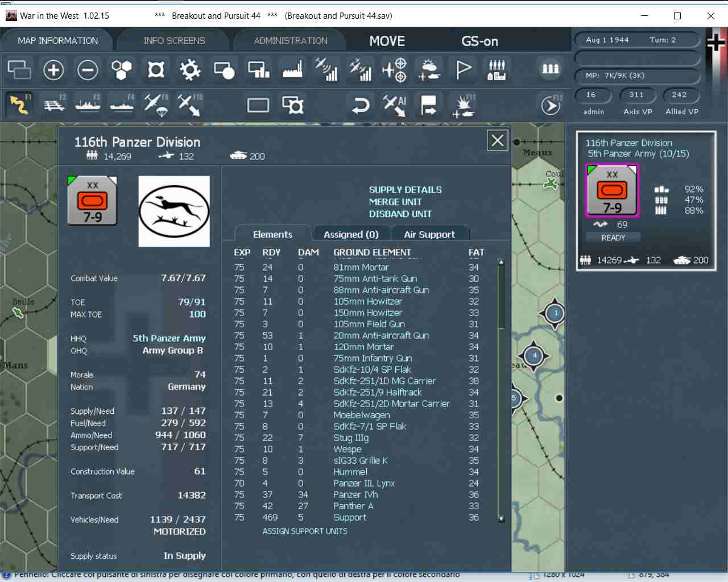Open SUPPLY DETAILS link

coord(406,190)
